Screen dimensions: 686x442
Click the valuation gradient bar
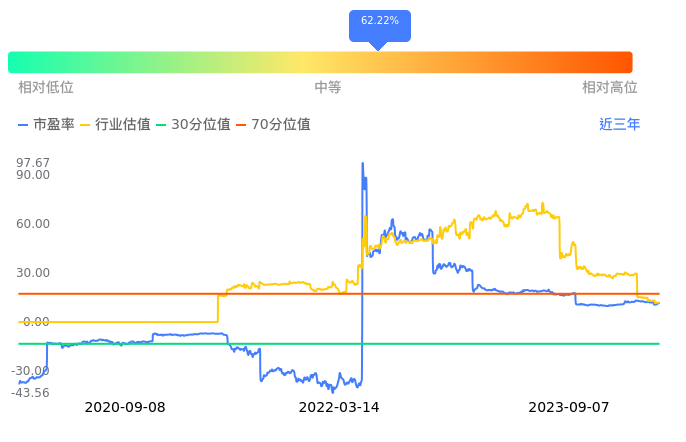click(x=320, y=62)
